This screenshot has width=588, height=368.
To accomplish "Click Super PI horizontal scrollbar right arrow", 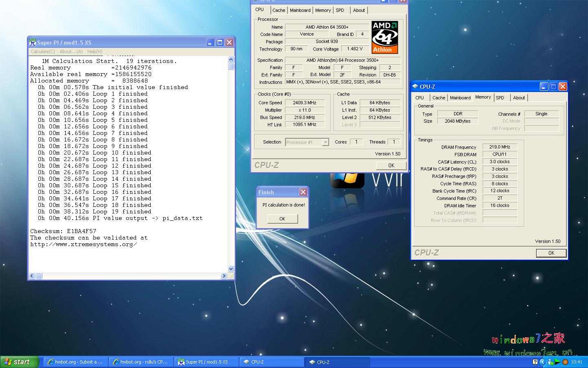I will (223, 276).
